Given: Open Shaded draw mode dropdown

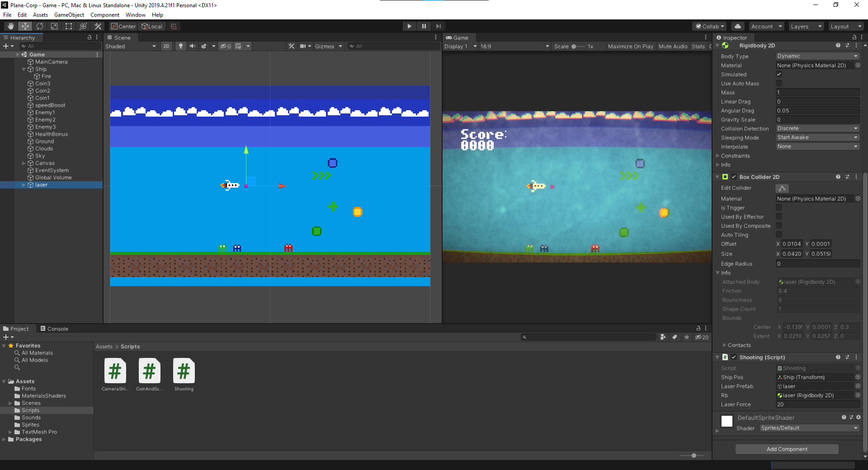Looking at the screenshot, I should click(x=131, y=46).
